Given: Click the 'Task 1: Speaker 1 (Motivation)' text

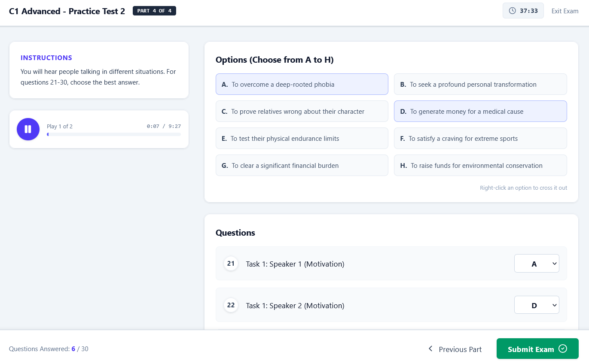Looking at the screenshot, I should 295,264.
